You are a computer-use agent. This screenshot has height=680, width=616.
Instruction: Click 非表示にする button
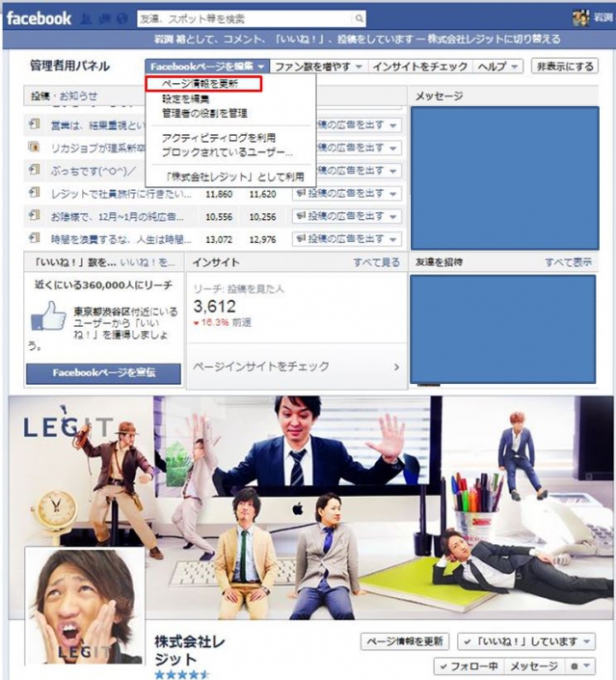coord(565,67)
